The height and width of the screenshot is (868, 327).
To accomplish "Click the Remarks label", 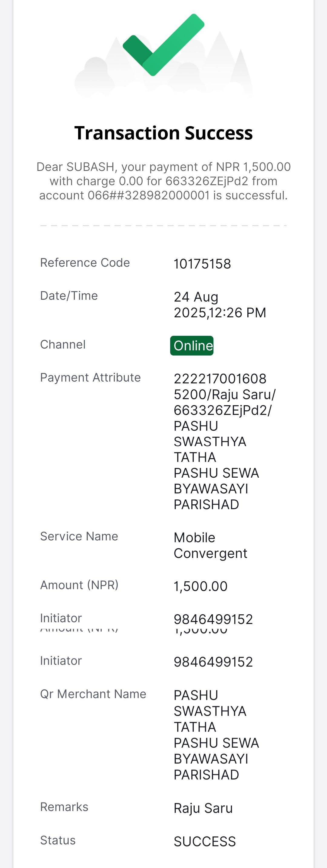I will click(x=64, y=807).
